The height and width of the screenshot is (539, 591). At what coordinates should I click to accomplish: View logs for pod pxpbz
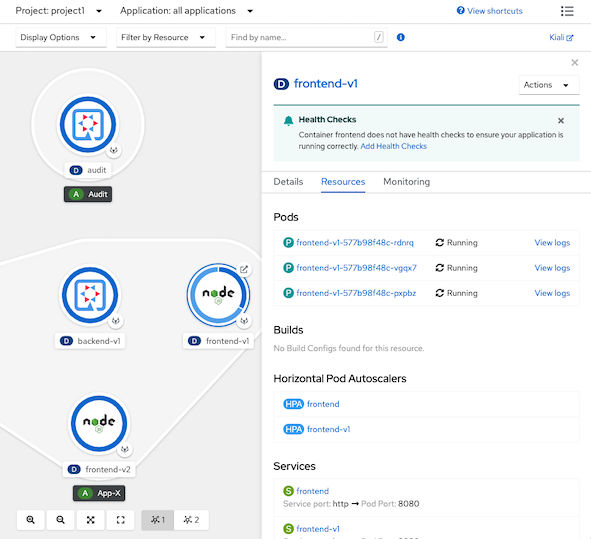point(552,293)
